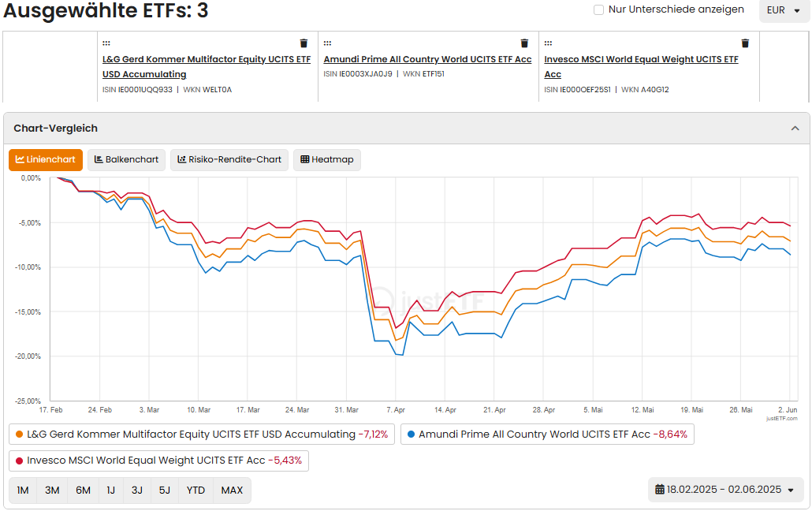Switch to Balkenchart view
Image resolution: width=812 pixels, height=511 pixels.
coord(126,159)
